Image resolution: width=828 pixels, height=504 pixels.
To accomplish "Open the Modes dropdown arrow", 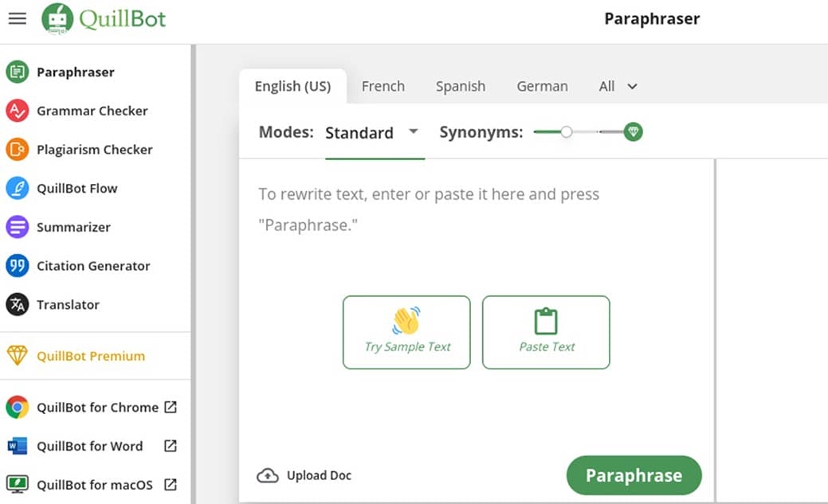I will 413,132.
